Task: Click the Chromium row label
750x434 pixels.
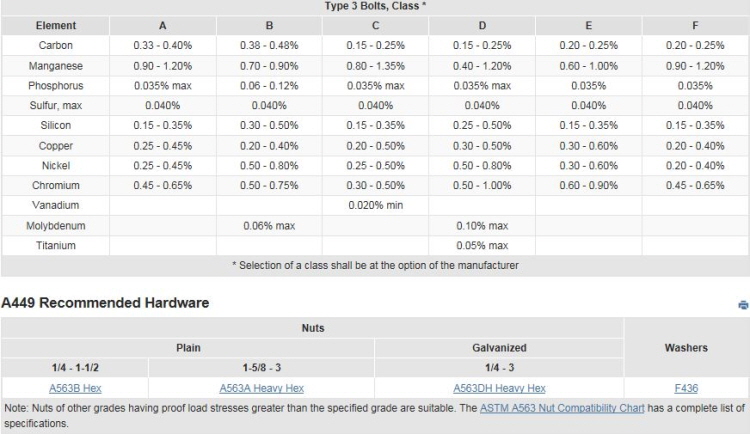Action: pos(55,185)
